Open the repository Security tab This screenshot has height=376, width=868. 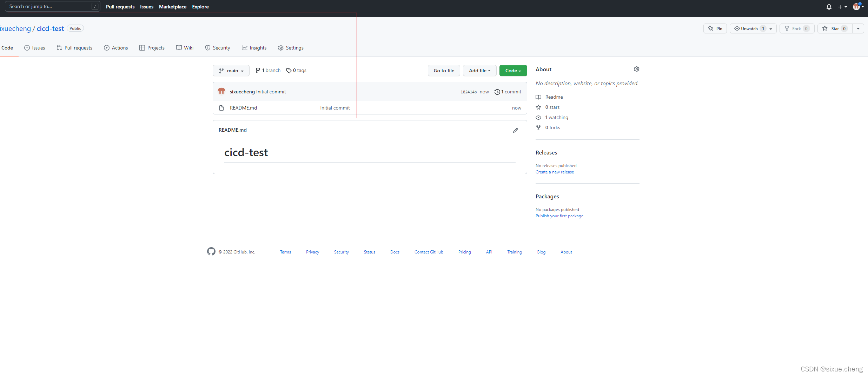tap(218, 48)
